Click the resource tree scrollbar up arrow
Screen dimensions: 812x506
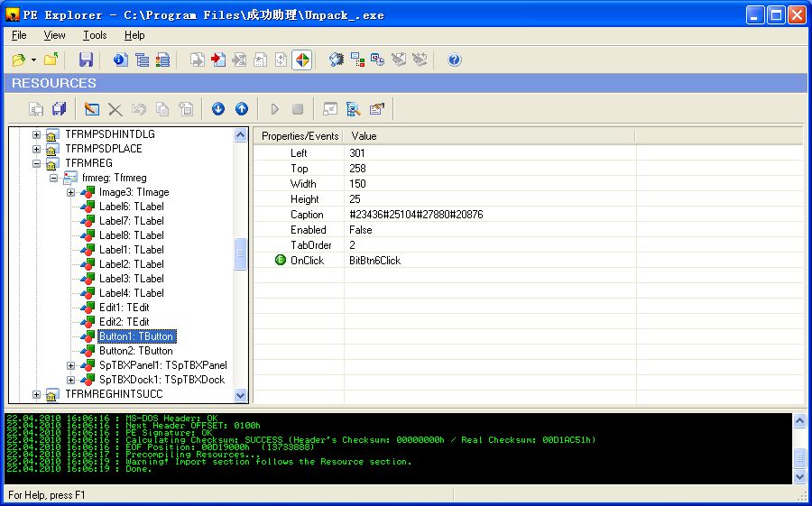(x=240, y=135)
